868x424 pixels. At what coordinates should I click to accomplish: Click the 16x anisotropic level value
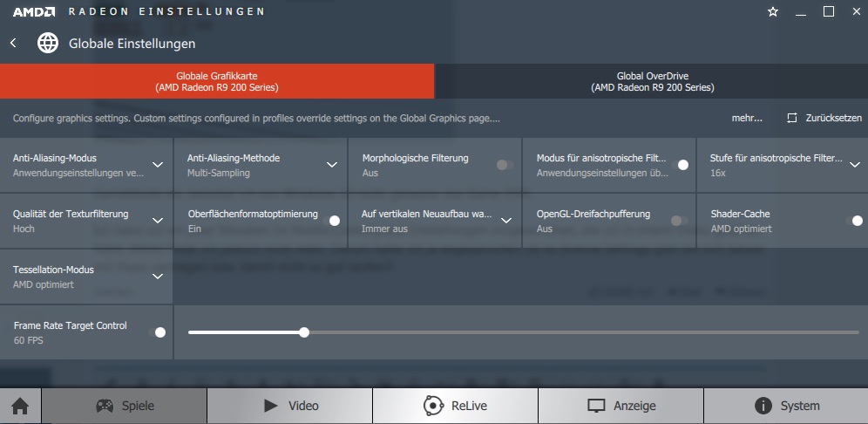pos(717,173)
